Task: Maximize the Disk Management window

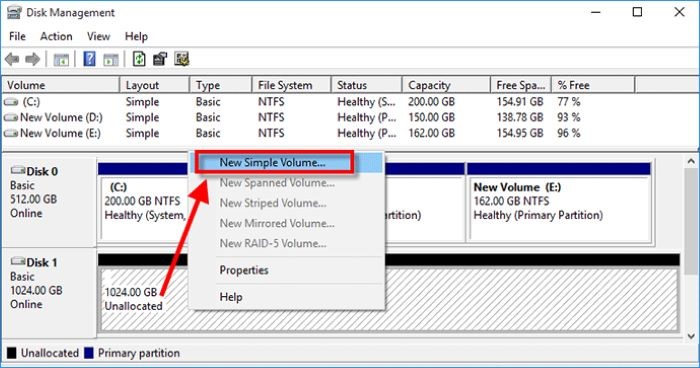Action: tap(638, 13)
